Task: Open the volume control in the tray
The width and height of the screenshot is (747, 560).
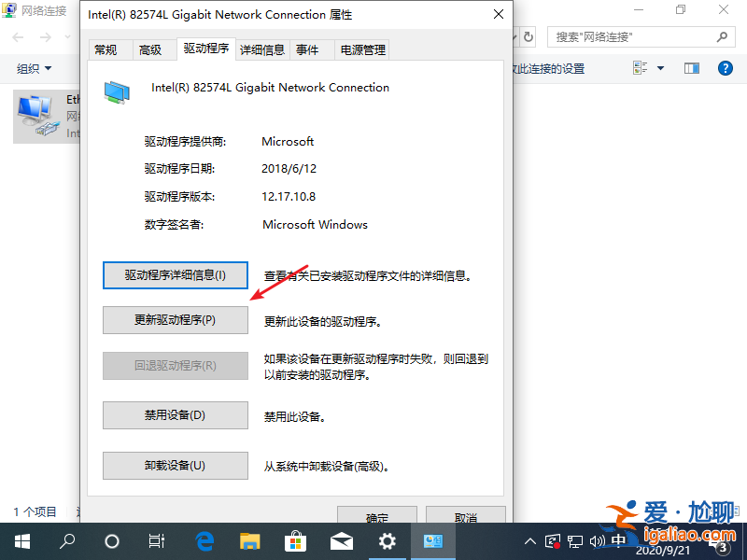Action: 599,540
